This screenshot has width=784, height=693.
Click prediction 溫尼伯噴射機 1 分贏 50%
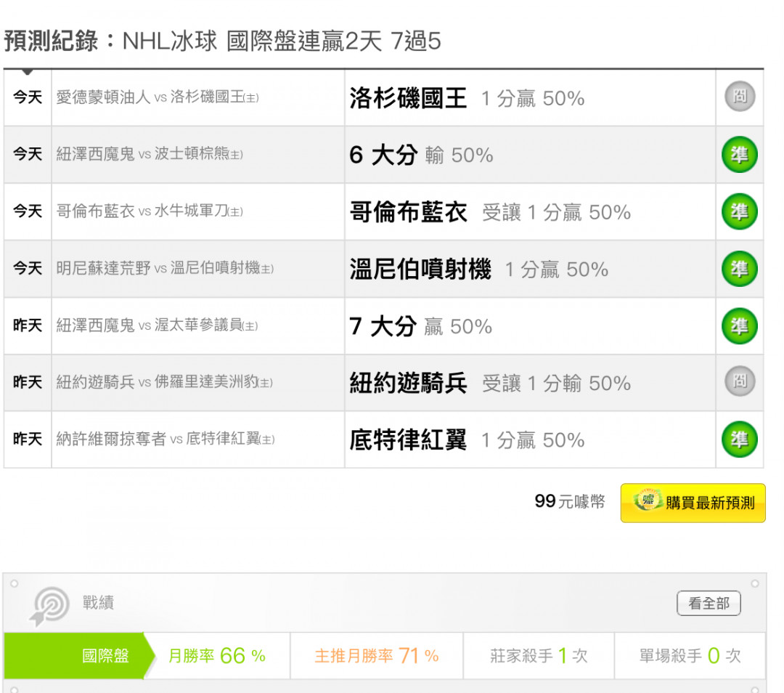pos(479,269)
